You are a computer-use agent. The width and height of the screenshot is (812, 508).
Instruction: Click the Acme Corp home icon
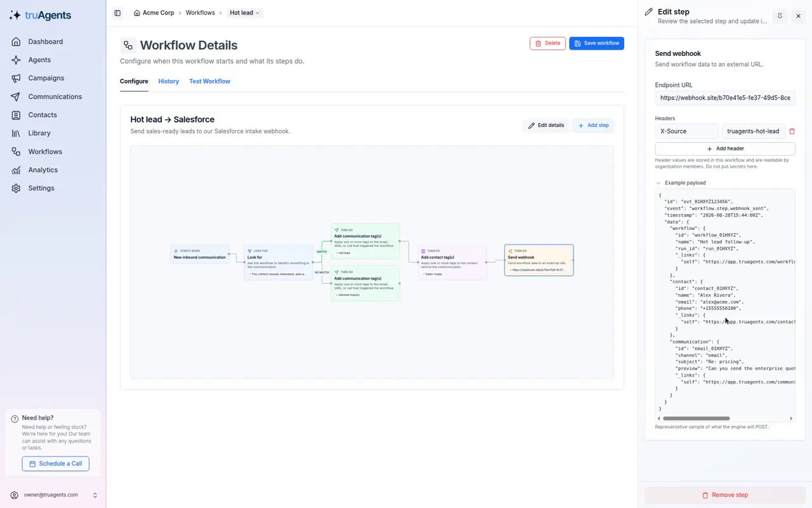click(x=137, y=13)
